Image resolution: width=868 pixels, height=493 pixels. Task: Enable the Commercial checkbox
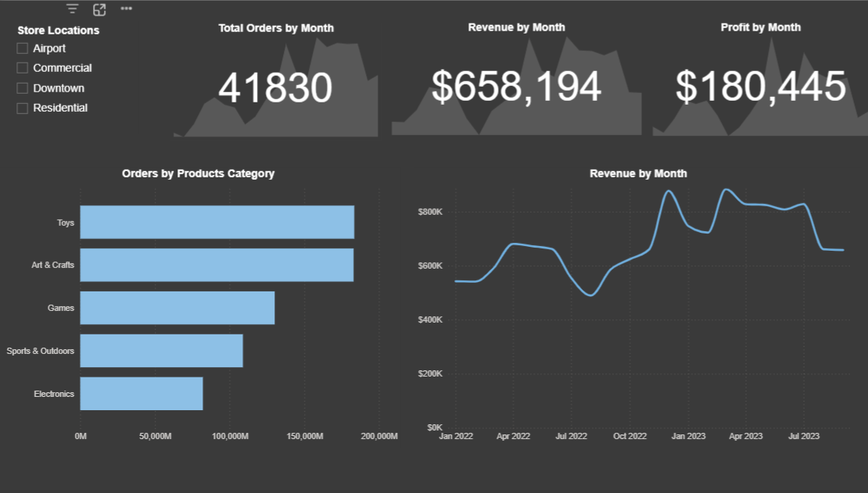23,68
